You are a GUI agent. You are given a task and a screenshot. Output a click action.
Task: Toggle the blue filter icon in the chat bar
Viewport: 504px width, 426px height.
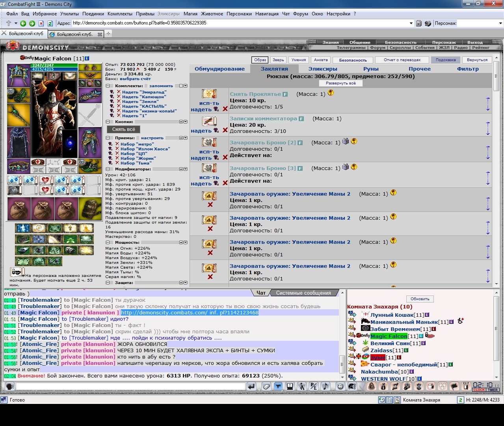[278, 387]
